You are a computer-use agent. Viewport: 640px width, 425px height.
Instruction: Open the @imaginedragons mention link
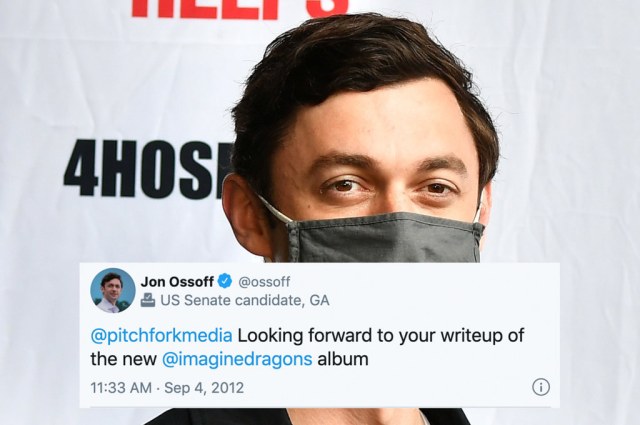(237, 359)
